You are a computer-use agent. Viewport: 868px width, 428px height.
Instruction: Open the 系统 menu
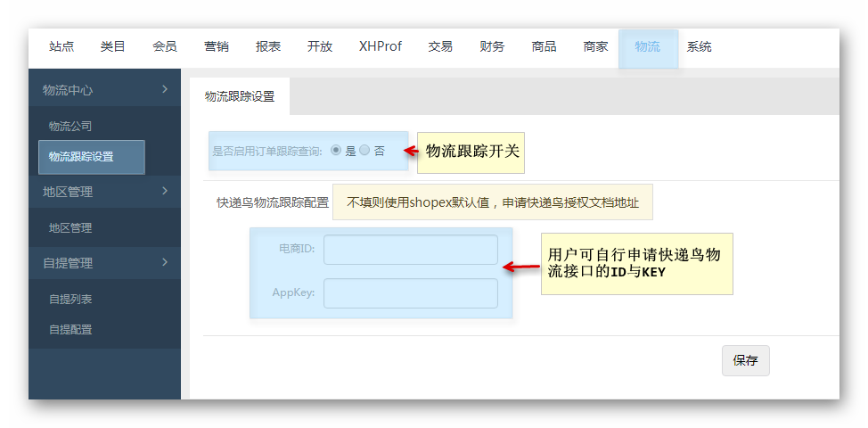(700, 46)
